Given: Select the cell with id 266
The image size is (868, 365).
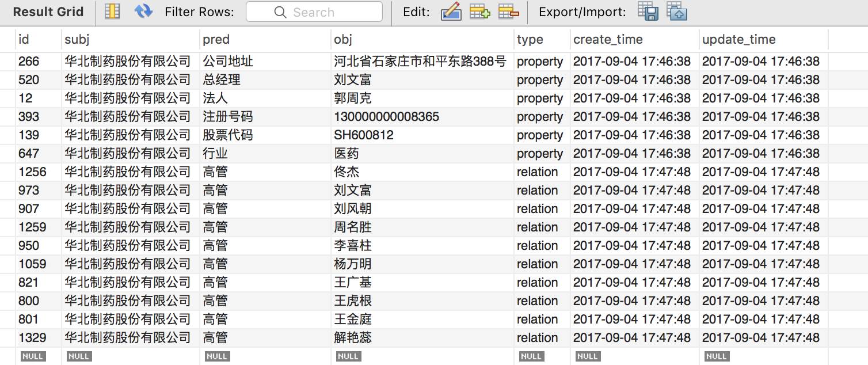Looking at the screenshot, I should pos(38,62).
